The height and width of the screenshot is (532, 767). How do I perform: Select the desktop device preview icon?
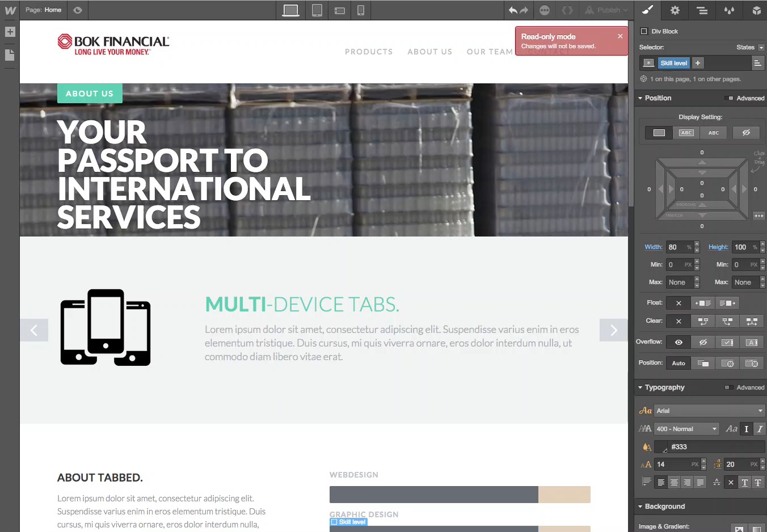click(291, 10)
